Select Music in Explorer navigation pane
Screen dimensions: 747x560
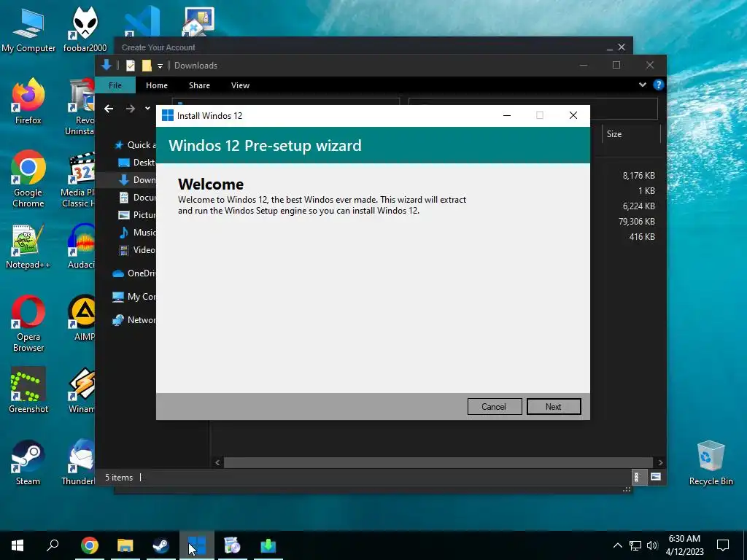136,233
